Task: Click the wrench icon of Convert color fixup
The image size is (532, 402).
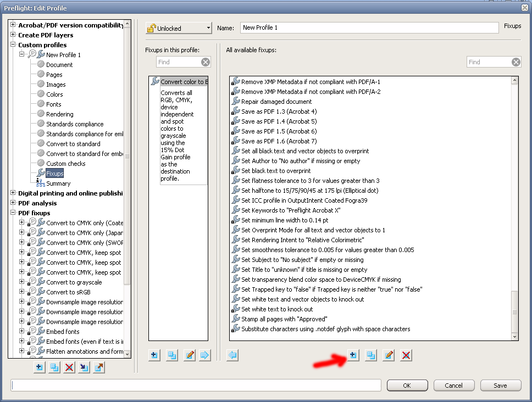Action: tap(155, 81)
